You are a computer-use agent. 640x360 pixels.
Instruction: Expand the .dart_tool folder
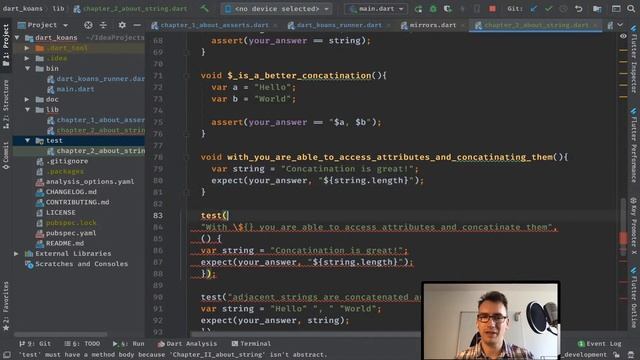(27, 48)
